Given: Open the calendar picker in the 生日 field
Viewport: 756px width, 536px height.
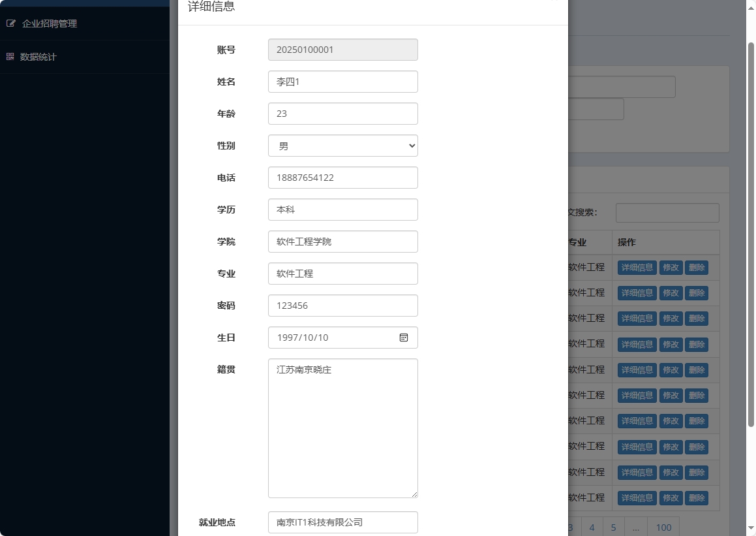Looking at the screenshot, I should tap(404, 338).
